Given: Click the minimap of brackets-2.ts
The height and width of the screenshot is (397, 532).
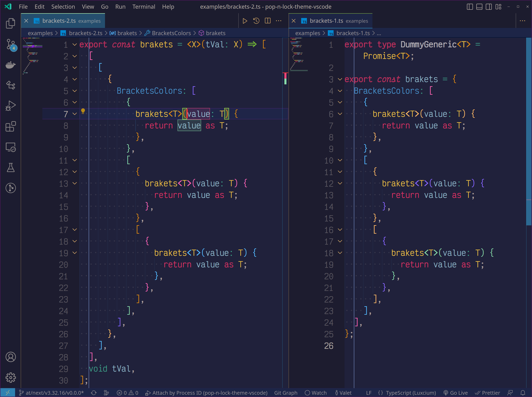Looking at the screenshot, I should [x=32, y=56].
